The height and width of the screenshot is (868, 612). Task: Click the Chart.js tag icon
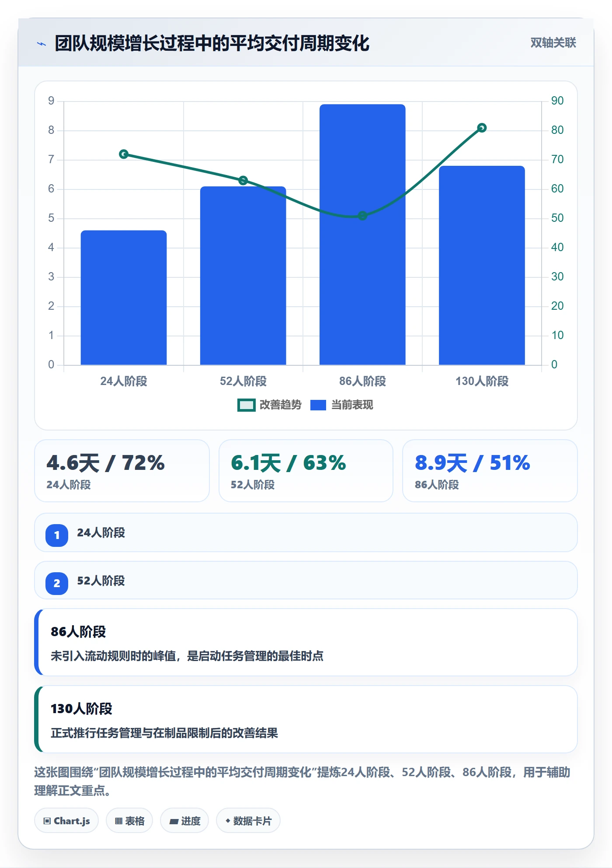click(x=47, y=821)
